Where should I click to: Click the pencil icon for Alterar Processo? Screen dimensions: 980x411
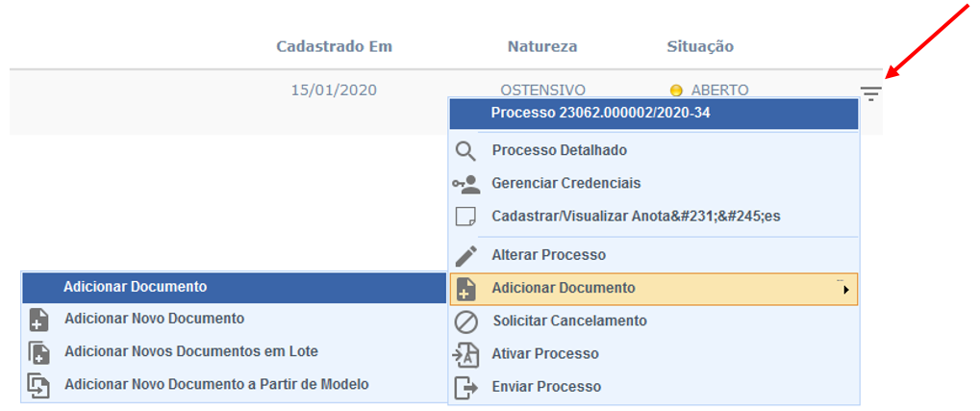point(465,255)
